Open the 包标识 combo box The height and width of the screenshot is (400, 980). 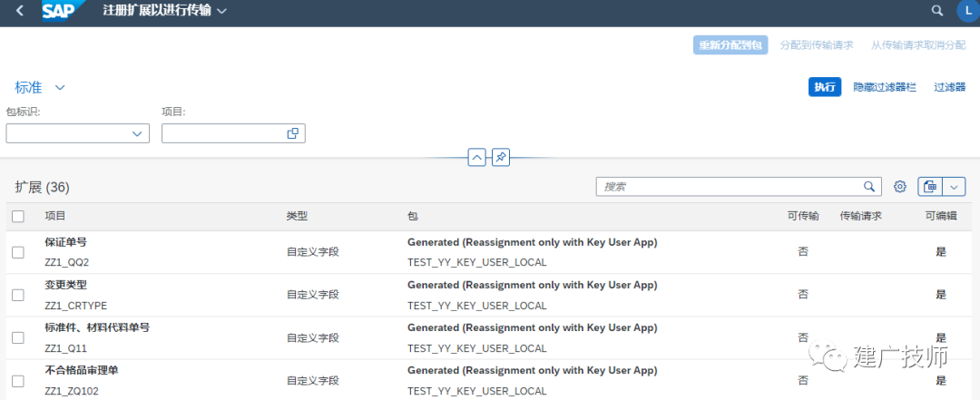77,133
